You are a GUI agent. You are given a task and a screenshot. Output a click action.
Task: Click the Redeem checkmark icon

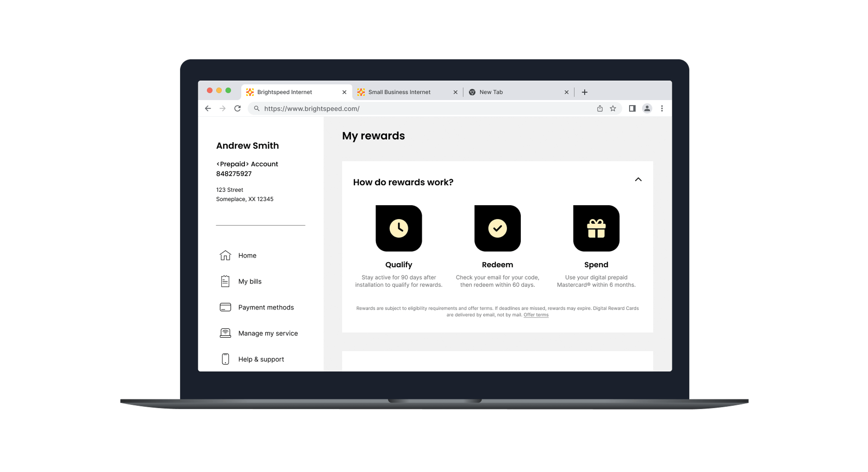click(498, 228)
